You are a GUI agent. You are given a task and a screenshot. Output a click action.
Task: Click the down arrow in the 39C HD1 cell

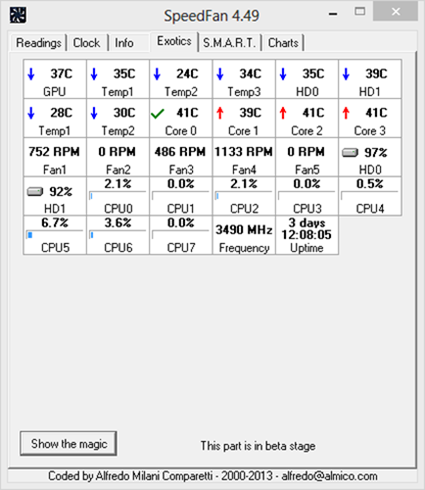[x=346, y=74]
